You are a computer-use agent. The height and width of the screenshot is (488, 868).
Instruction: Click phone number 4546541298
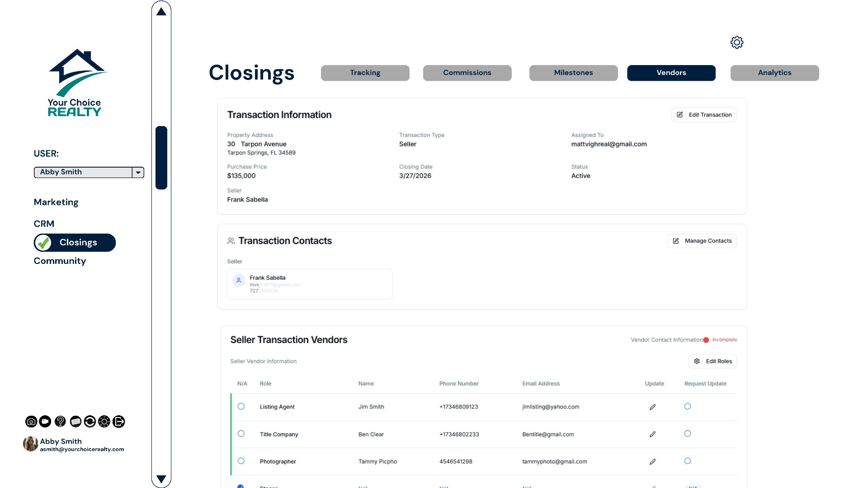(x=456, y=462)
